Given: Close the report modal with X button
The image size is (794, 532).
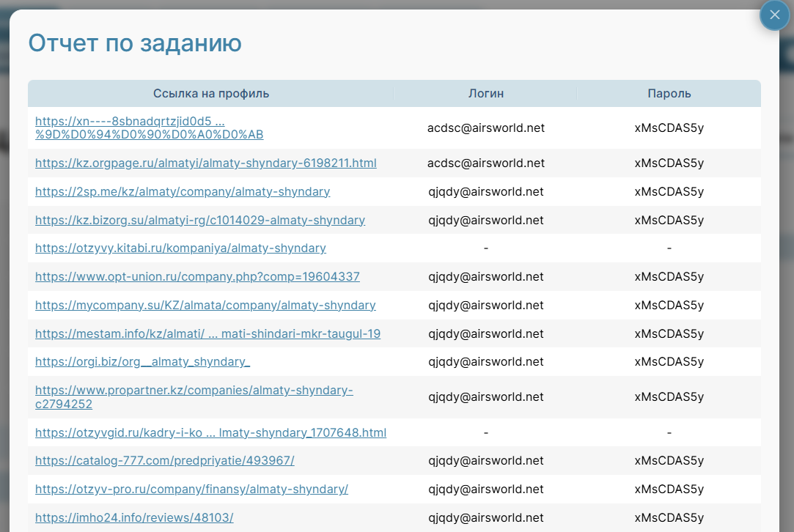Looking at the screenshot, I should tap(774, 15).
